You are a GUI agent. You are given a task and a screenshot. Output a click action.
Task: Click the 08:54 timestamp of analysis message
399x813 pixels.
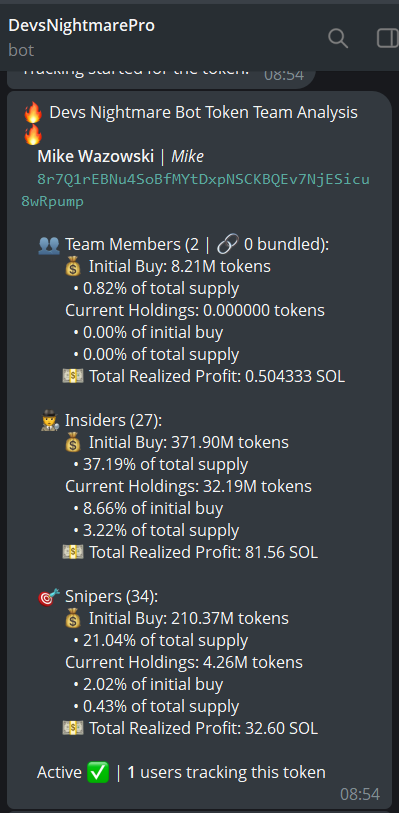coord(360,794)
